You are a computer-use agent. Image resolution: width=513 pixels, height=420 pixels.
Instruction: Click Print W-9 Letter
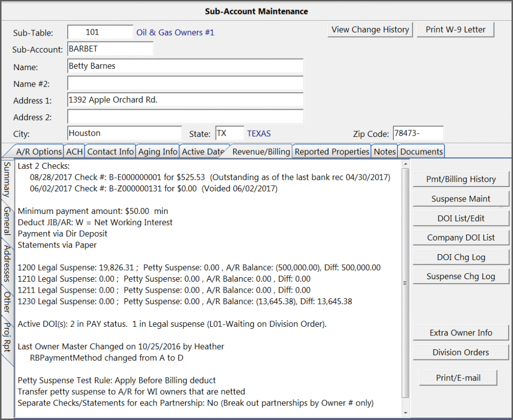pos(455,30)
